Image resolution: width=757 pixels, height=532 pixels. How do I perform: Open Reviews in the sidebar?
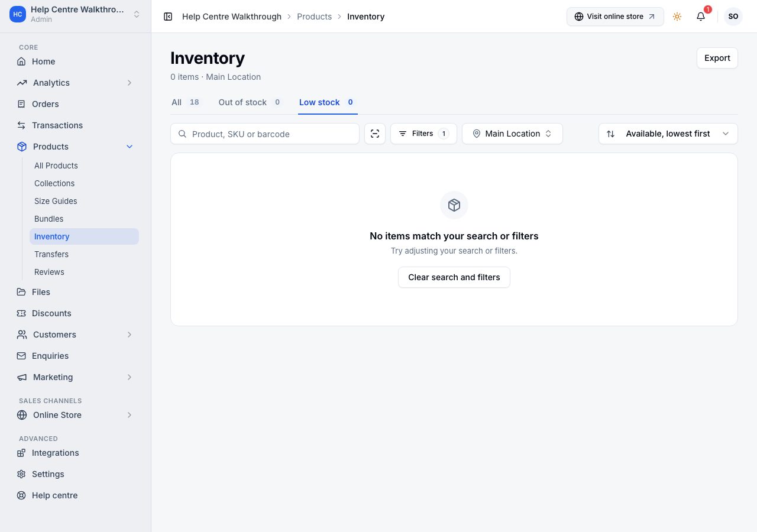49,272
